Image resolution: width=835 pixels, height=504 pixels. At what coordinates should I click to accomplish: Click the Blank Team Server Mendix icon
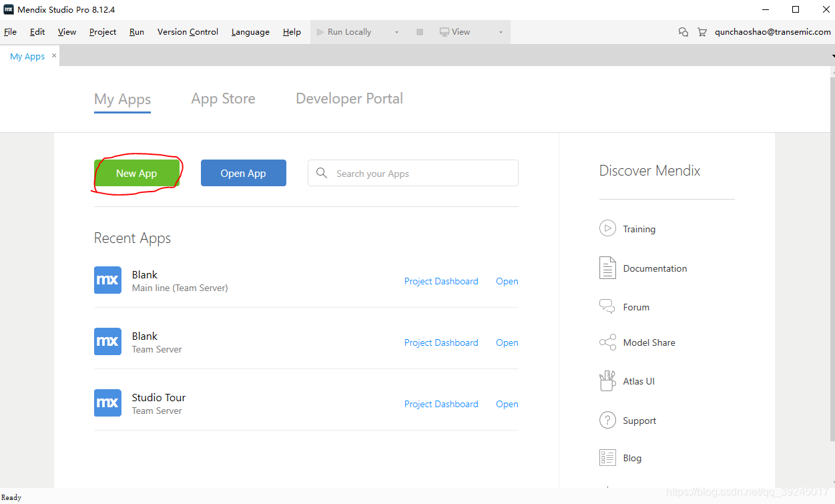point(107,342)
